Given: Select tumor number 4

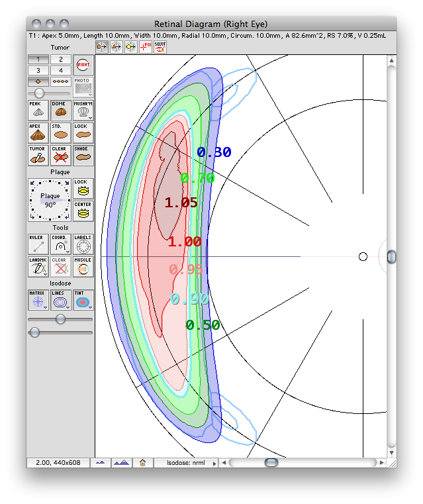Looking at the screenshot, I should [x=61, y=70].
